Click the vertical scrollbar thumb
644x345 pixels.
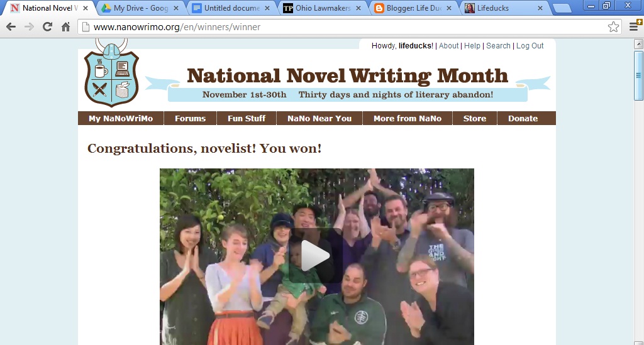(x=638, y=75)
